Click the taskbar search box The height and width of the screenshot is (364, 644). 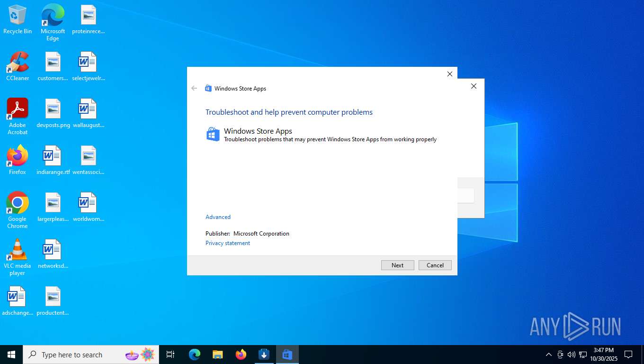pyautogui.click(x=91, y=355)
